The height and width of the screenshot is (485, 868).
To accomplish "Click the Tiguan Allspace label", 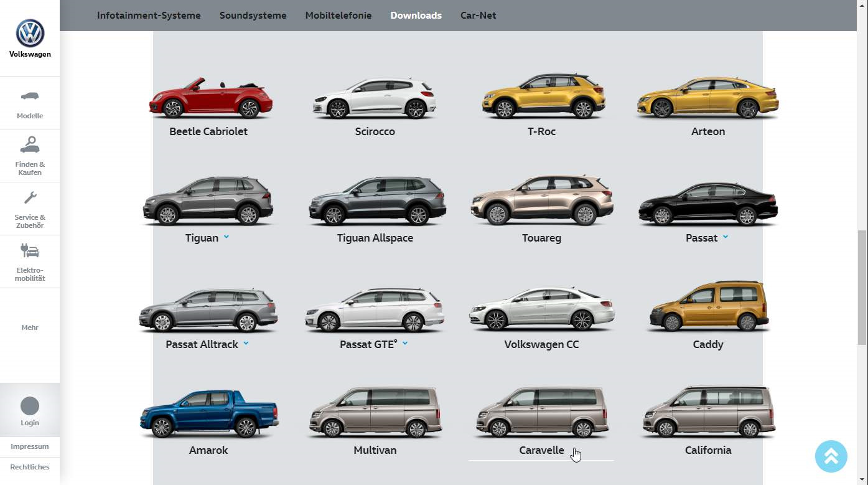I will click(375, 238).
